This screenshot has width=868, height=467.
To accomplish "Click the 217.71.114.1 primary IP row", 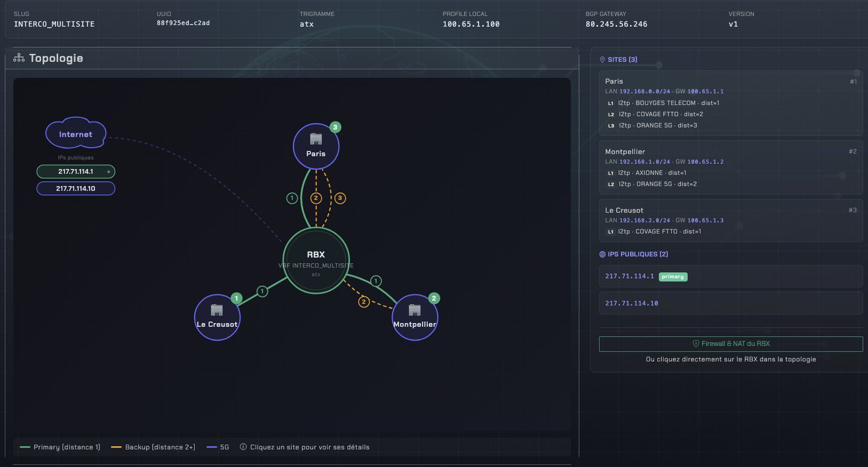I will 731,277.
